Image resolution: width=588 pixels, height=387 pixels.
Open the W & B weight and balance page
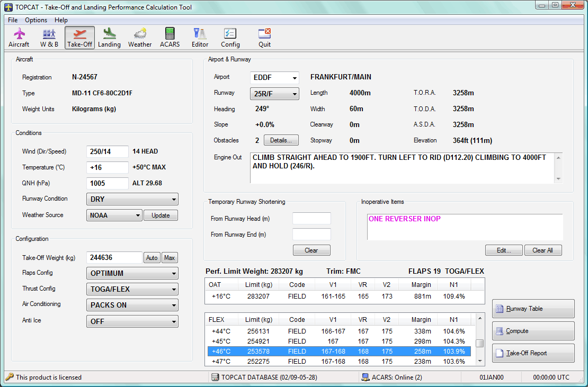click(x=49, y=38)
